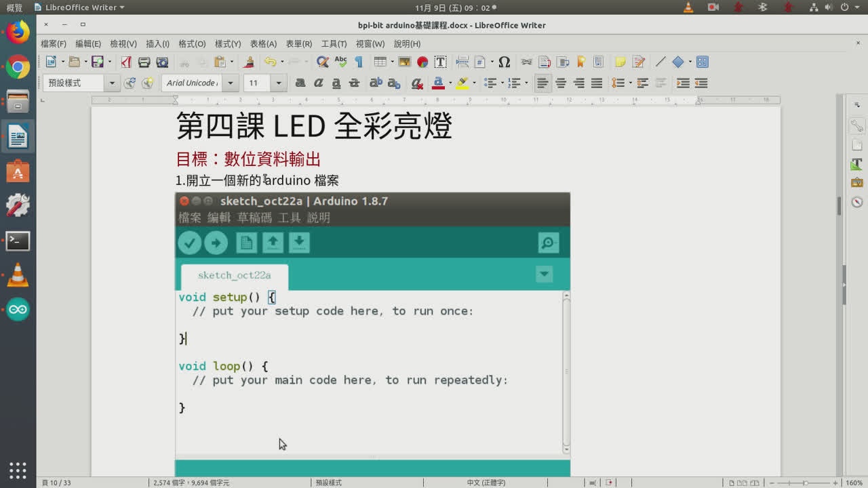868x488 pixels.
Task: Show Draw Functions toolbar icon
Action: click(x=702, y=62)
